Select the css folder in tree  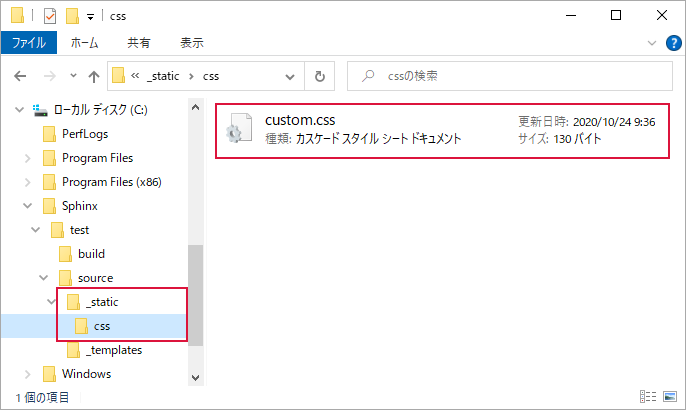pyautogui.click(x=102, y=326)
